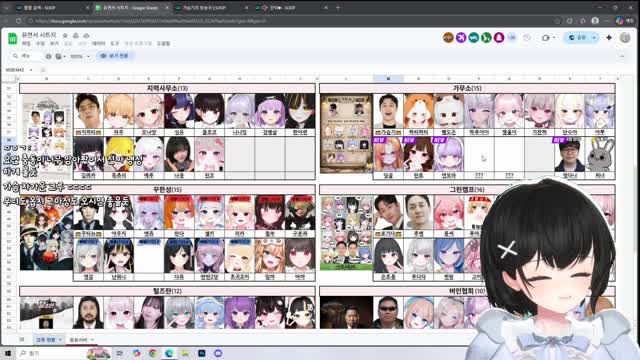Open the Windows Start menu
Image resolution: width=640 pixels, height=360 pixels.
pyautogui.click(x=7, y=353)
